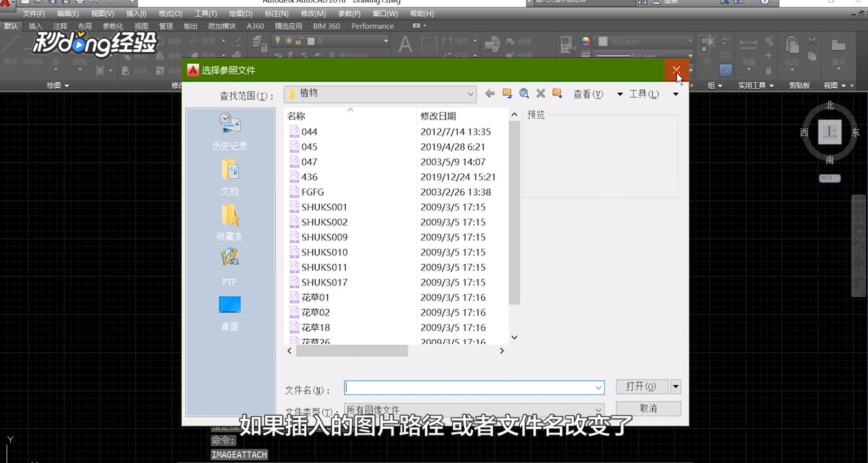Open the Favorites (收藏夹) sidebar location
868x463 pixels.
pos(230,223)
